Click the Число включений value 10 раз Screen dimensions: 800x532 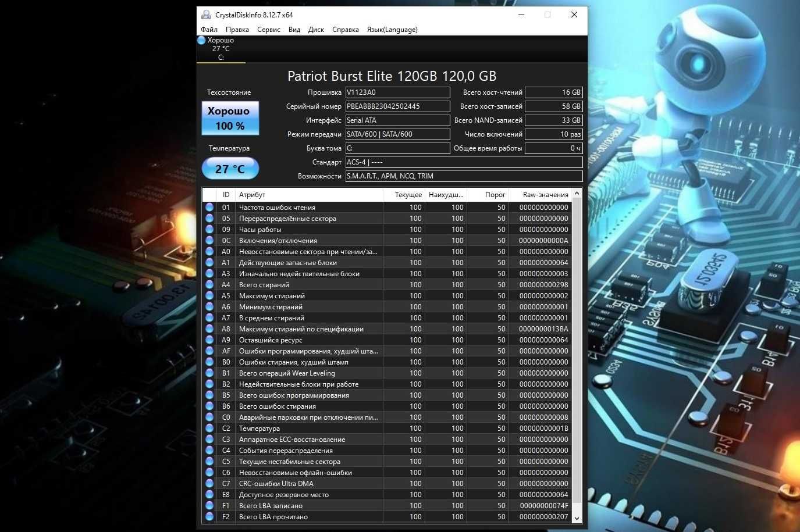554,134
